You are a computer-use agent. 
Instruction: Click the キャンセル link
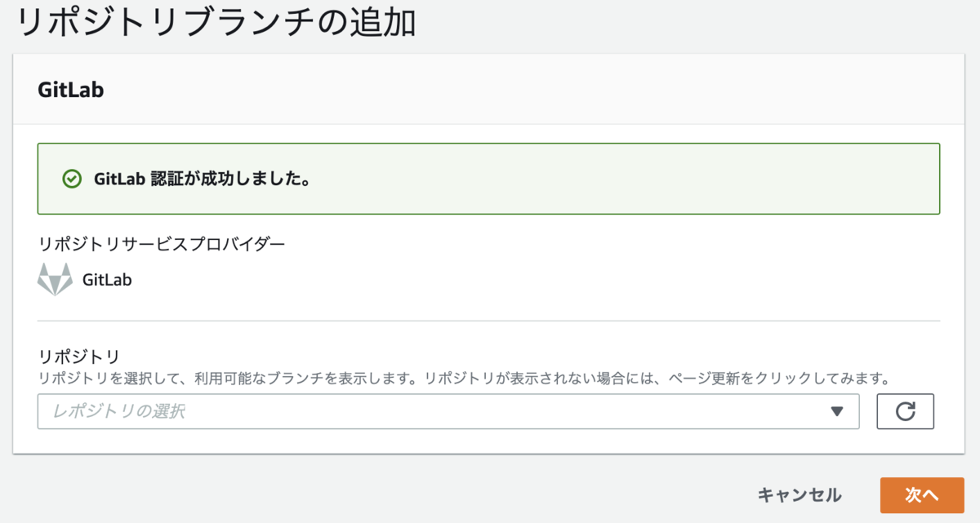[x=798, y=494]
